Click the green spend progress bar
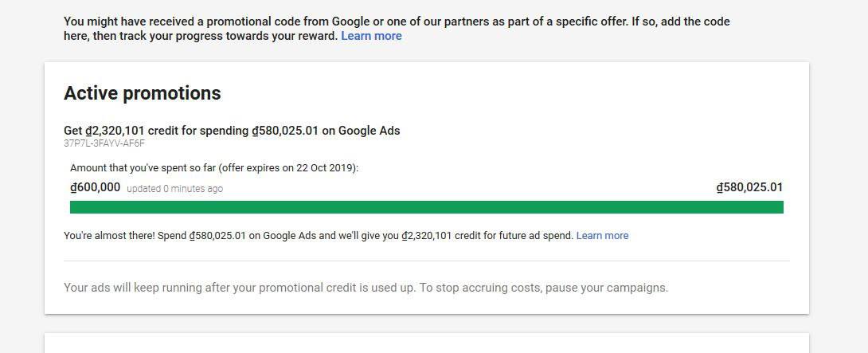The width and height of the screenshot is (868, 353). coord(426,207)
